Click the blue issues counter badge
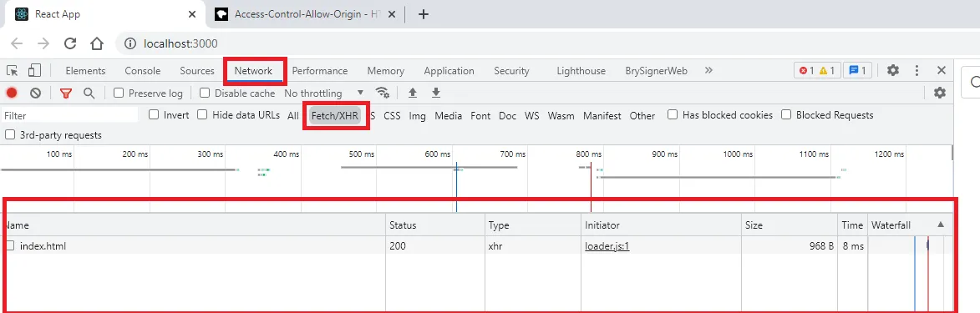The image size is (980, 313). [x=857, y=71]
